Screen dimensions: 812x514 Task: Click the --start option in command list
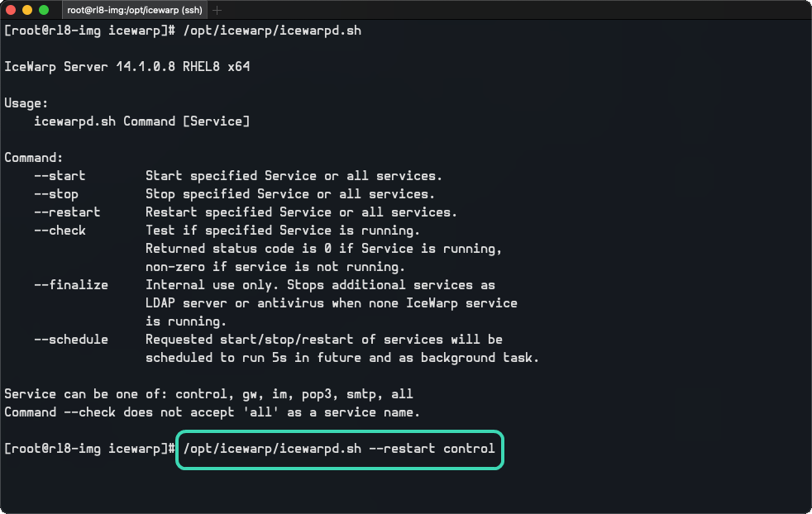pos(60,176)
